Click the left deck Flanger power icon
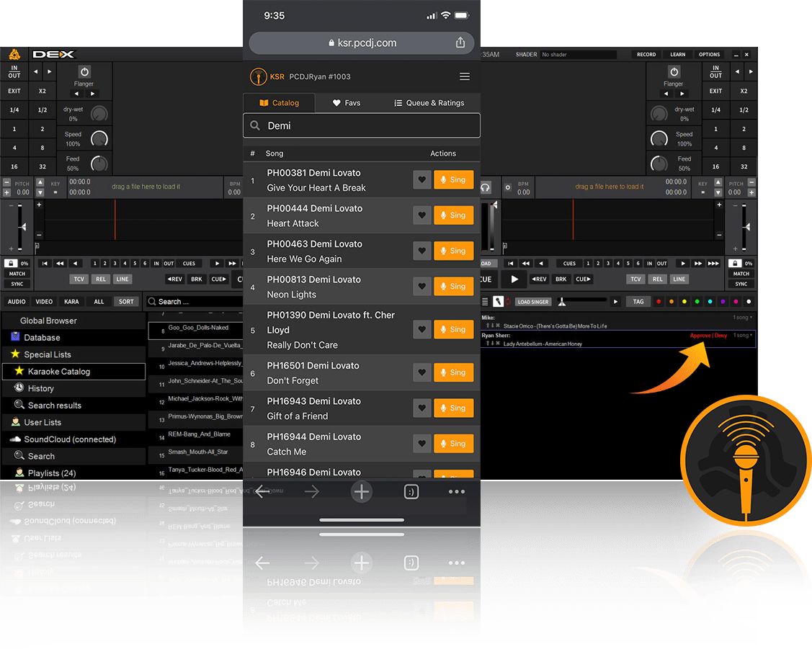 [x=84, y=71]
